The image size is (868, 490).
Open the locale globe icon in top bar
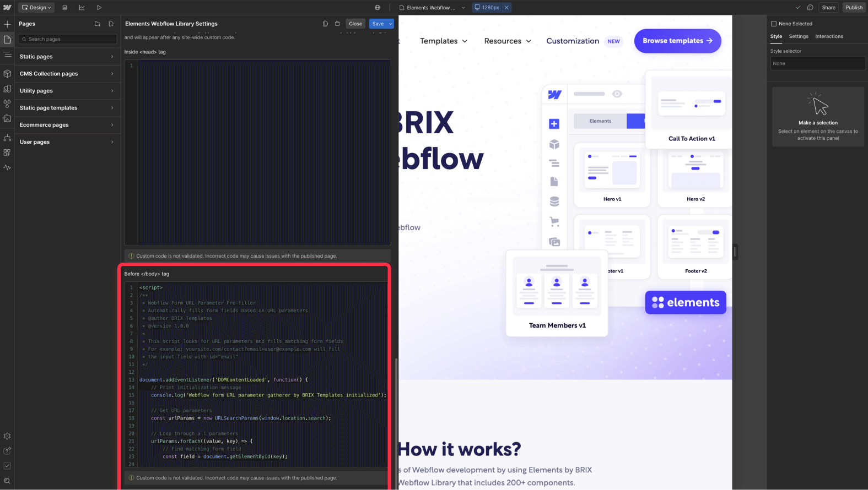[378, 7]
